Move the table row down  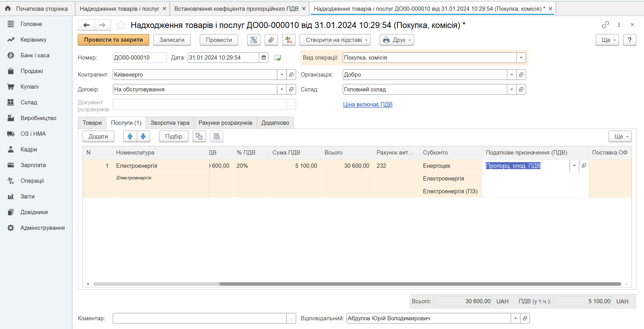143,136
